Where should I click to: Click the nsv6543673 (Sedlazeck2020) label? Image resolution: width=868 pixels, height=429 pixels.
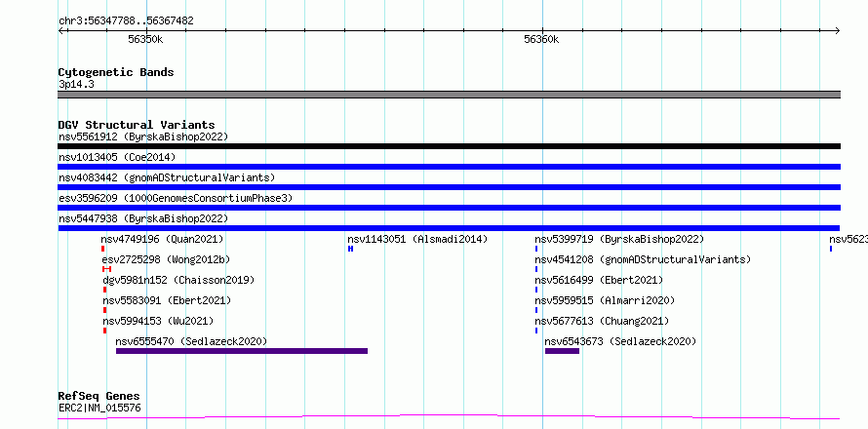620,341
